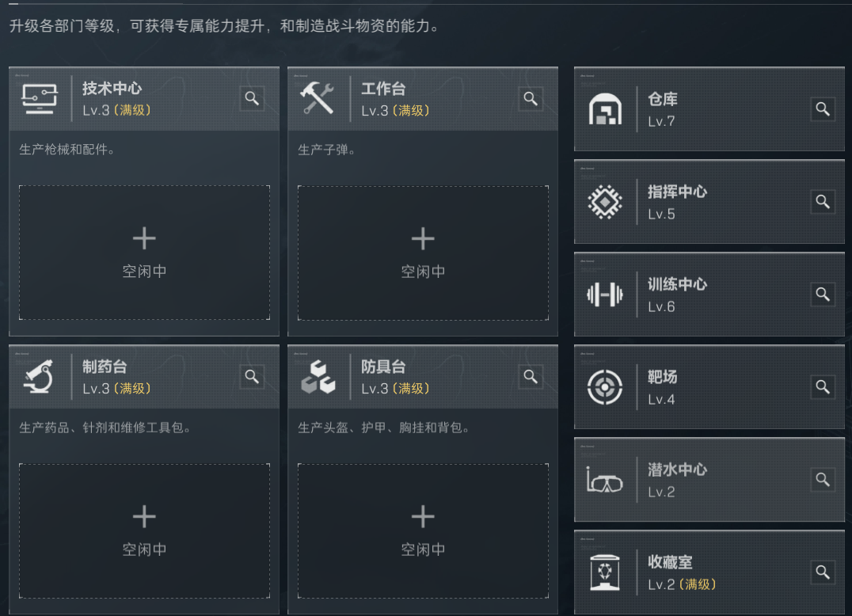Select the 潜水中心 diving mask icon

coord(605,480)
